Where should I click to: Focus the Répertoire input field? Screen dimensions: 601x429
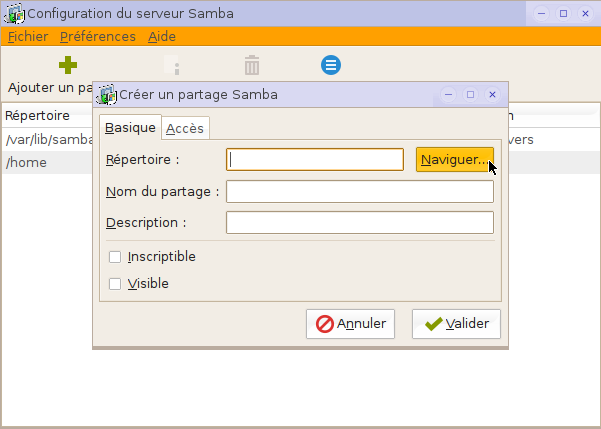315,159
